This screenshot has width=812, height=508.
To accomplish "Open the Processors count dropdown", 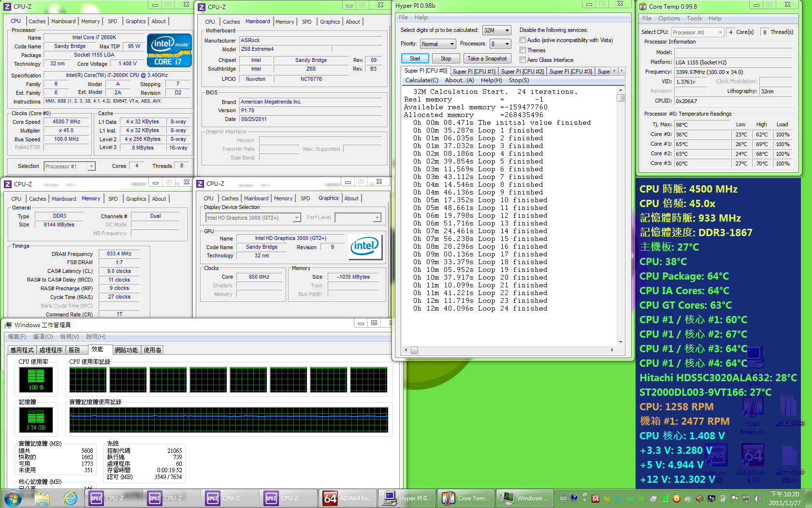I will click(x=500, y=44).
